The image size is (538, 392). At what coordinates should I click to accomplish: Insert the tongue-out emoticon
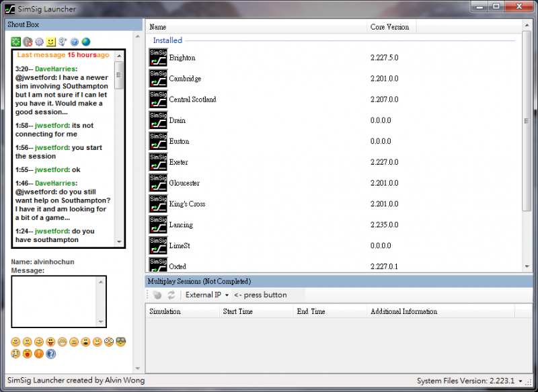click(x=51, y=342)
